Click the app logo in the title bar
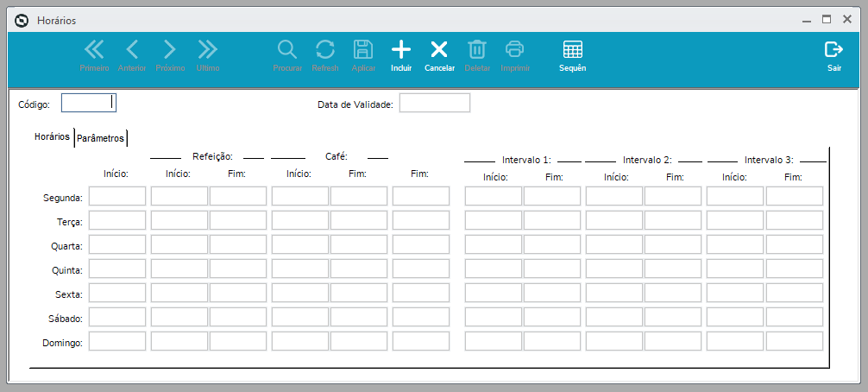This screenshot has width=868, height=392. click(x=21, y=21)
